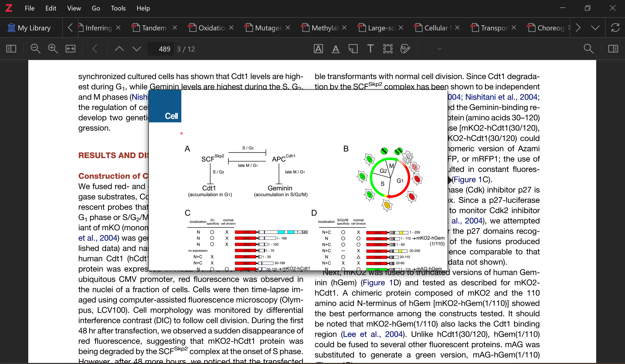Click the Zoom In magnifier icon
Image resolution: width=625 pixels, height=364 pixels.
53,49
